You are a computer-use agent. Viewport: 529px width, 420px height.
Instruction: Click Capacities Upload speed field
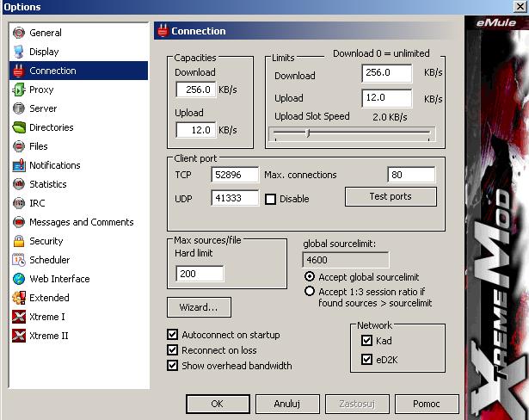195,130
